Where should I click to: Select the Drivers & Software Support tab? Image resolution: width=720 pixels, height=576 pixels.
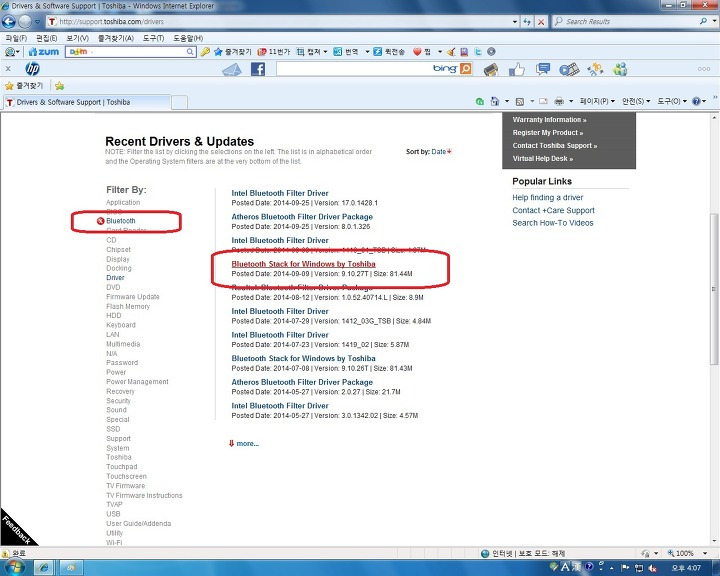click(87, 102)
